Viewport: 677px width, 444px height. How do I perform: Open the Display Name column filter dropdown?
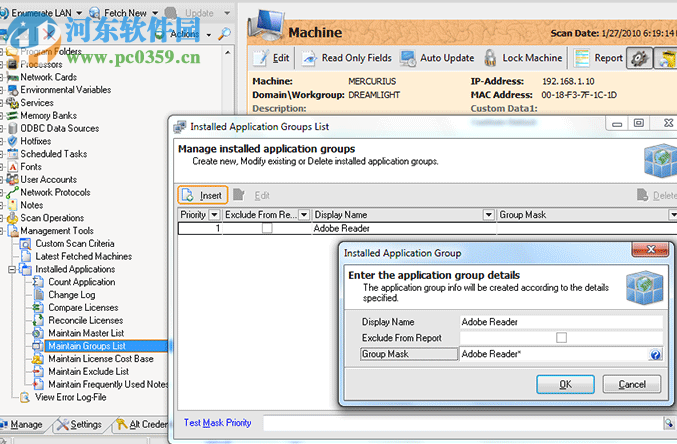[488, 215]
